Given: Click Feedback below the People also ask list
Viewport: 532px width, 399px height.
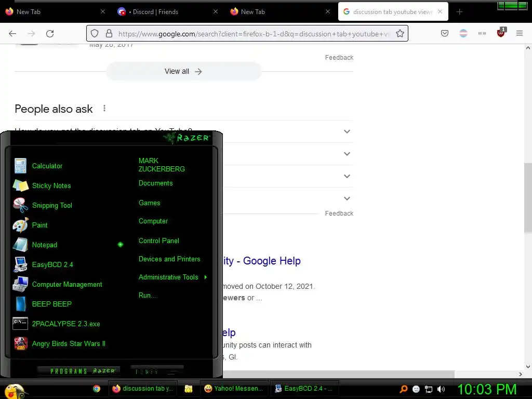Looking at the screenshot, I should (339, 214).
